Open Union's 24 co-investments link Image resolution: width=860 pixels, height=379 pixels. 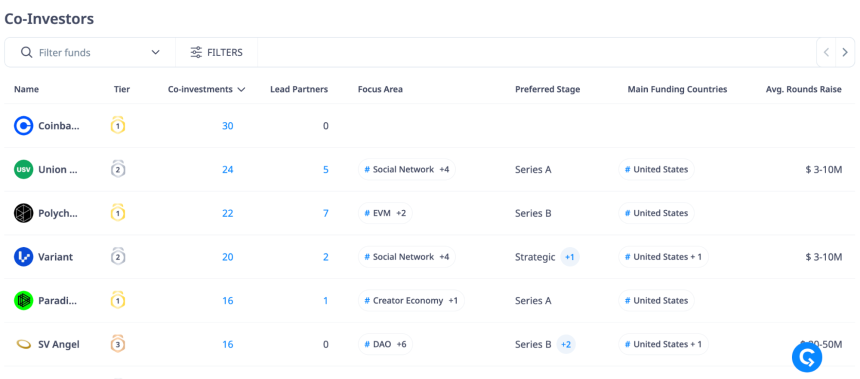click(228, 169)
